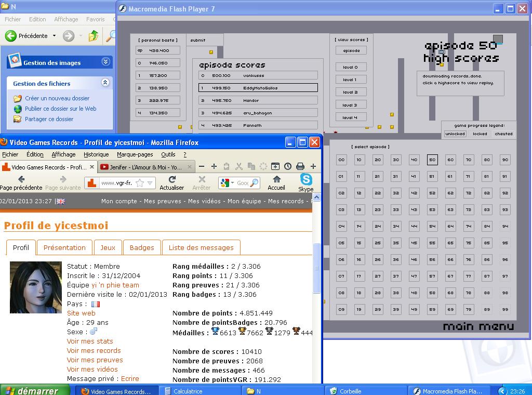Open the Firefox history clock icon
The image size is (532, 395).
point(287,166)
